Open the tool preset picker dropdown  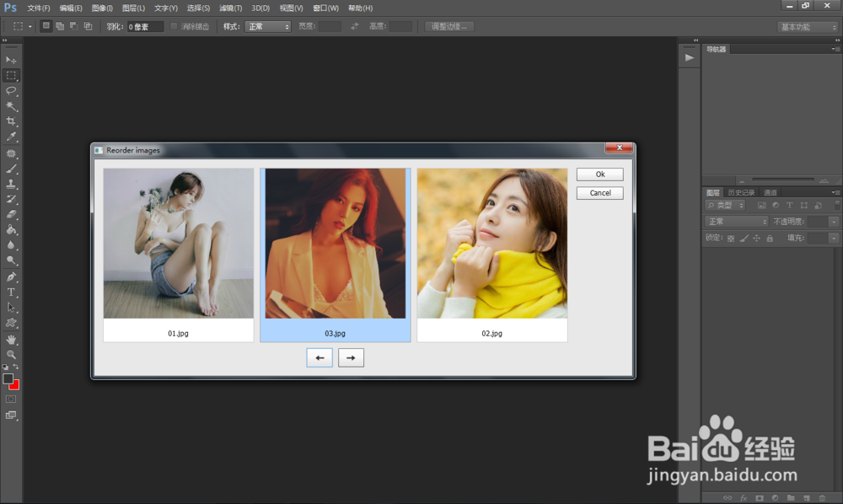[30, 26]
